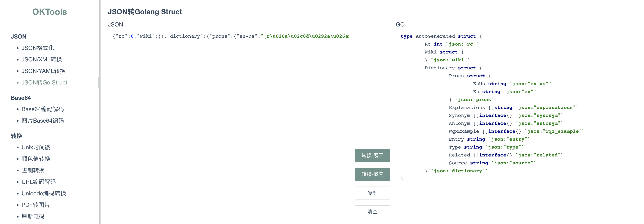Open the 摩斯电码 tool
Image resolution: width=644 pixels, height=224 pixels.
click(x=33, y=216)
